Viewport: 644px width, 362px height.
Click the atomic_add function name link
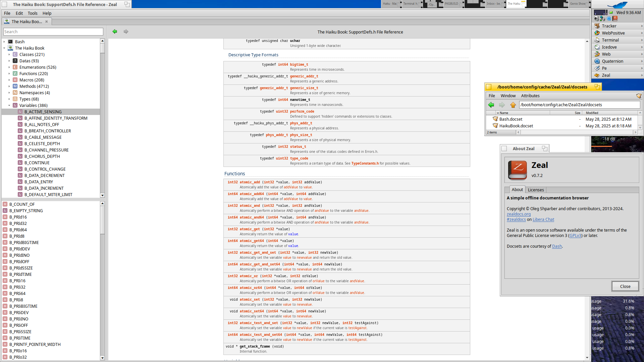(250, 182)
